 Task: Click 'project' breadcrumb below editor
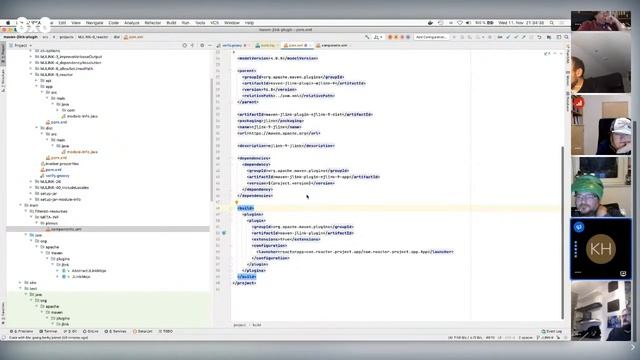click(x=240, y=325)
